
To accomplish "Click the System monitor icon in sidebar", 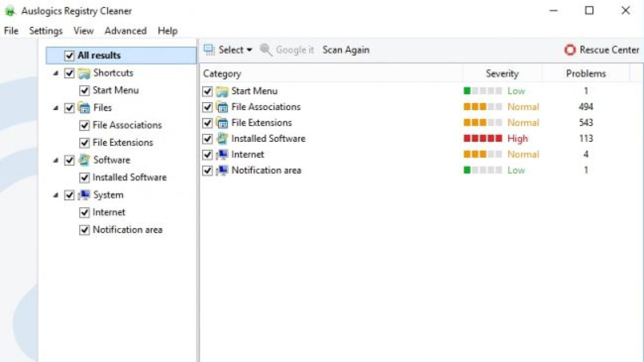I will coord(84,194).
